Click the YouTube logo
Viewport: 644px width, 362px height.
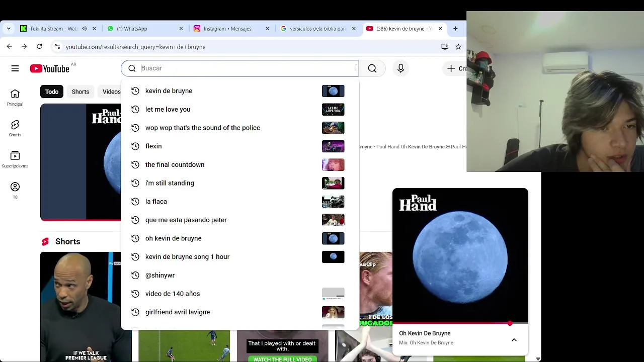coord(49,68)
